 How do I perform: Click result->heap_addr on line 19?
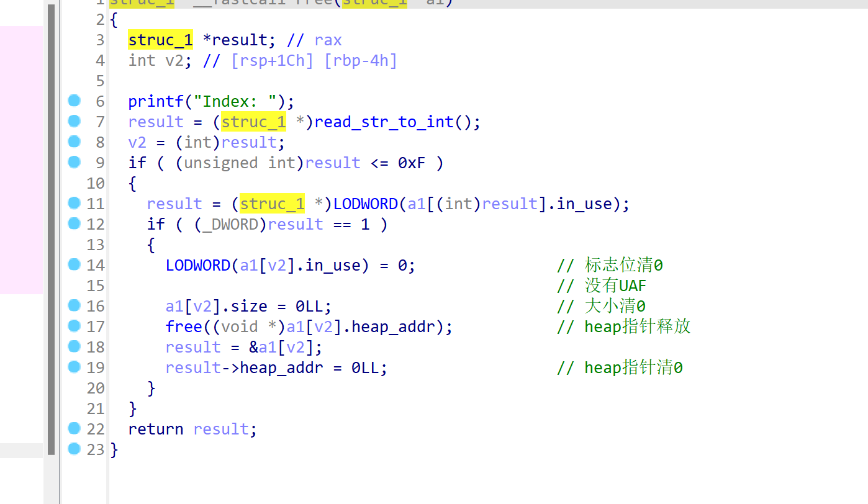[245, 367]
